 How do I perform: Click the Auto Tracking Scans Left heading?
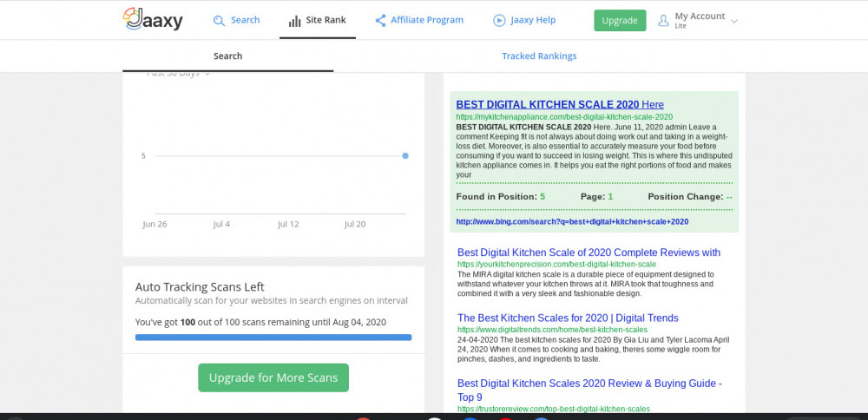[x=200, y=287]
